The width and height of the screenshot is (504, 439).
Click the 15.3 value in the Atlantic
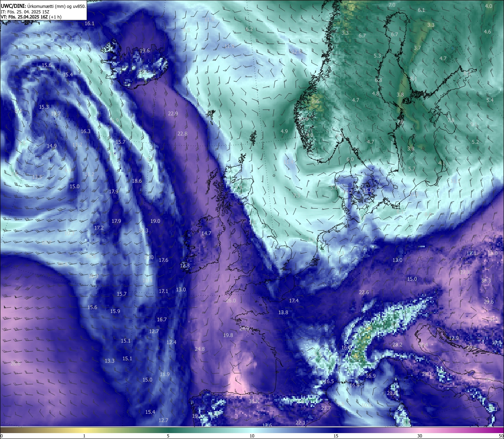[44, 107]
